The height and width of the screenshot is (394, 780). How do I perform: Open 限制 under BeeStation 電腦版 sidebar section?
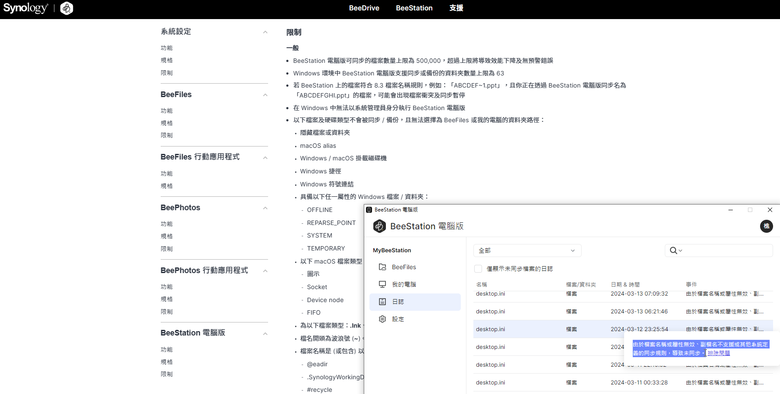click(167, 374)
